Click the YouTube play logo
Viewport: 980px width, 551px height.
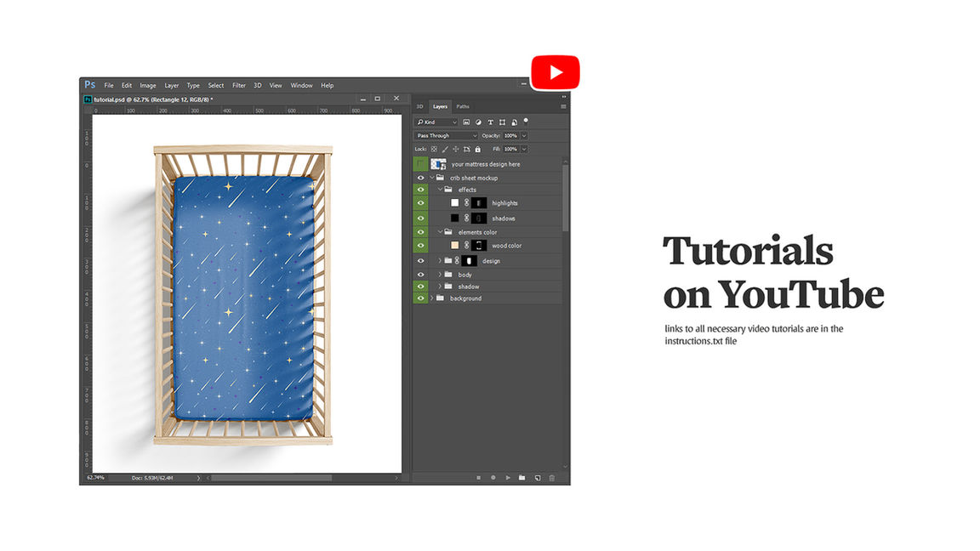555,72
